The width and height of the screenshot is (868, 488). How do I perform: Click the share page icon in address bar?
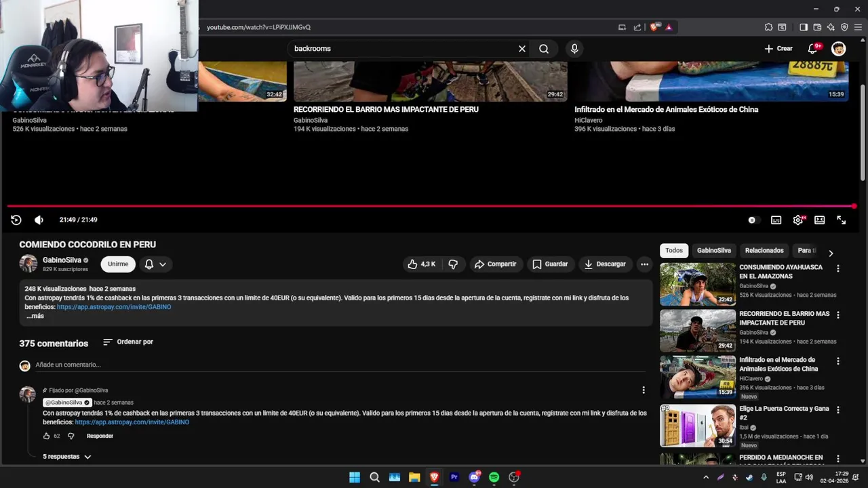(637, 27)
